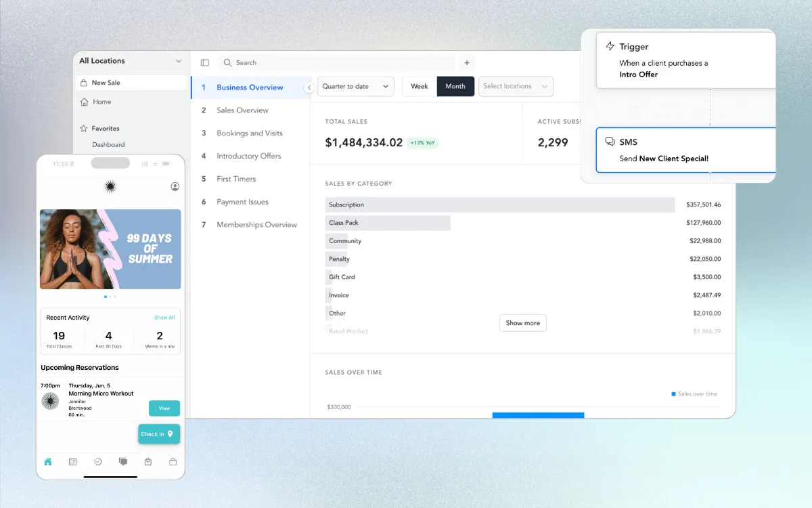Screen dimensions: 812x508
Task: Tap the Check In button
Action: click(159, 434)
